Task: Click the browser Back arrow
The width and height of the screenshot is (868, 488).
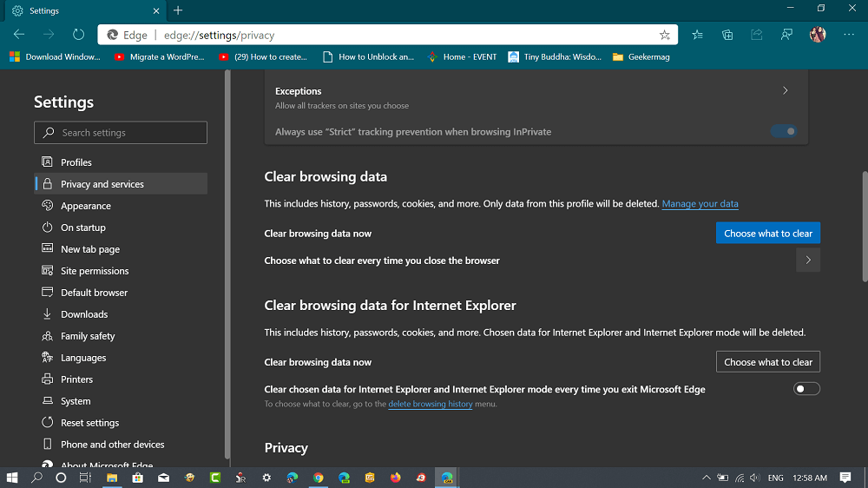Action: pyautogui.click(x=19, y=35)
